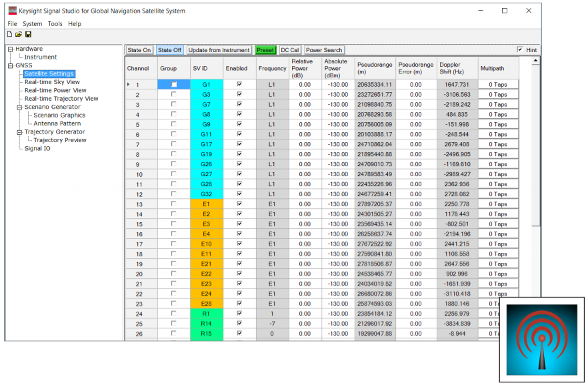Image resolution: width=588 pixels, height=387 pixels.
Task: Disable Enabled checkbox for G7
Action: 239,104
